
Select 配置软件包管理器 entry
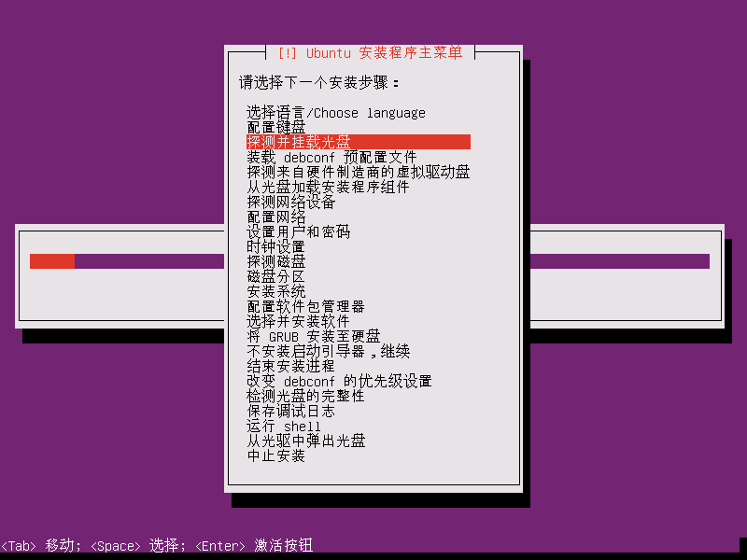(x=306, y=306)
